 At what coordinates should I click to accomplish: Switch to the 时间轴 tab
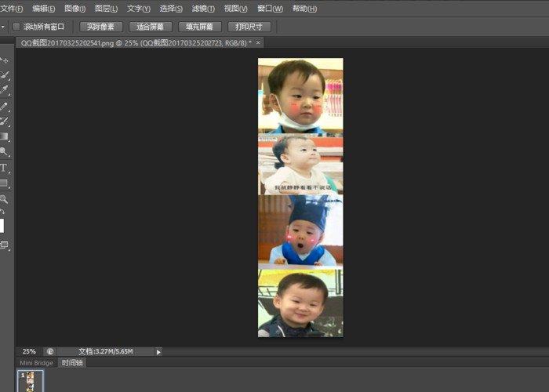click(72, 362)
